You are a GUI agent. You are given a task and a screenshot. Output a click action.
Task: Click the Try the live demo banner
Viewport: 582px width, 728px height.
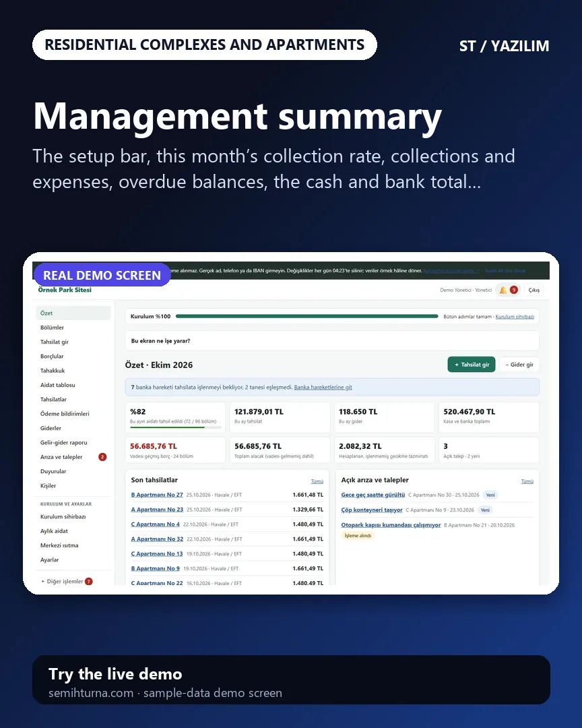(291, 679)
